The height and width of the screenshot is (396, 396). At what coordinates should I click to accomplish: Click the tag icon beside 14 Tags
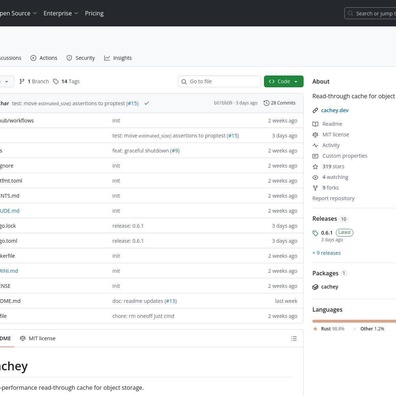coord(56,81)
